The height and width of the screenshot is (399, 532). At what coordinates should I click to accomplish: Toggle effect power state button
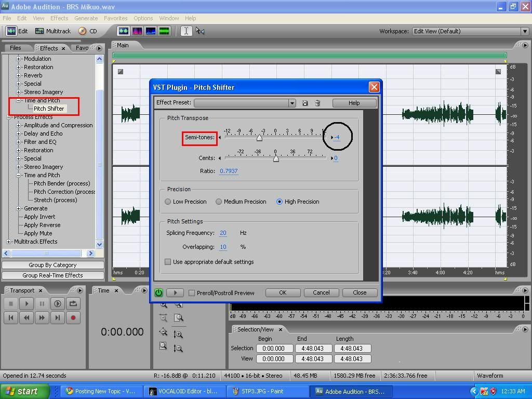click(x=158, y=292)
